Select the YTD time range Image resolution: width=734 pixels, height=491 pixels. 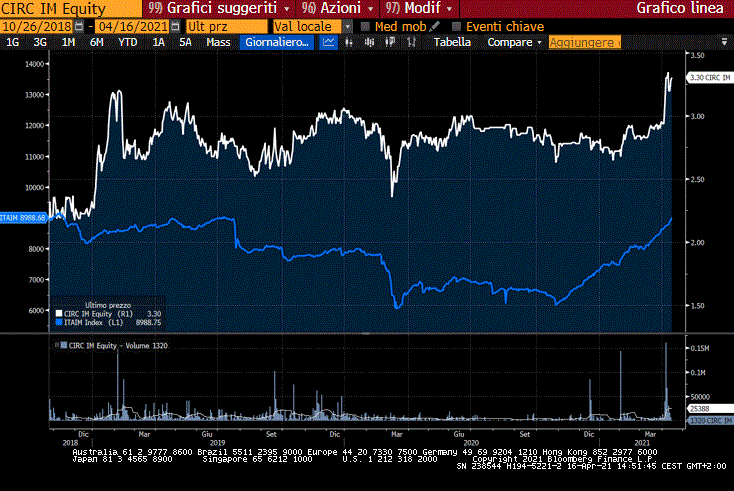pos(128,42)
